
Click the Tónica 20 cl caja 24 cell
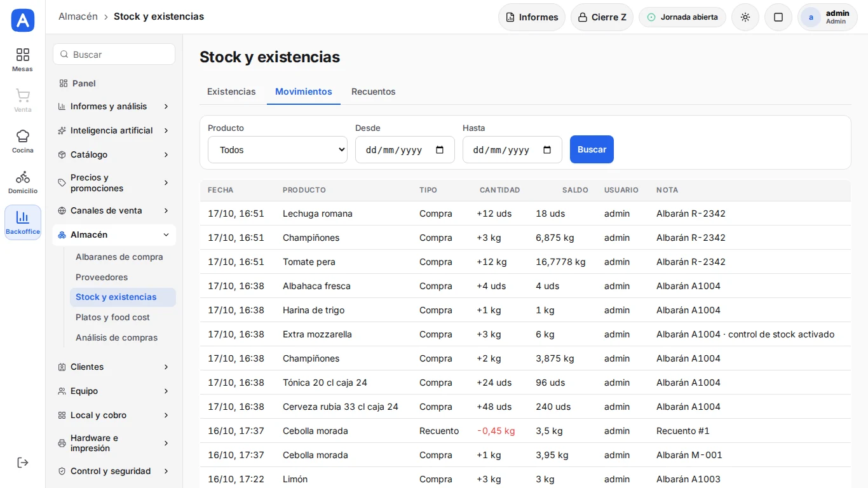tap(325, 383)
